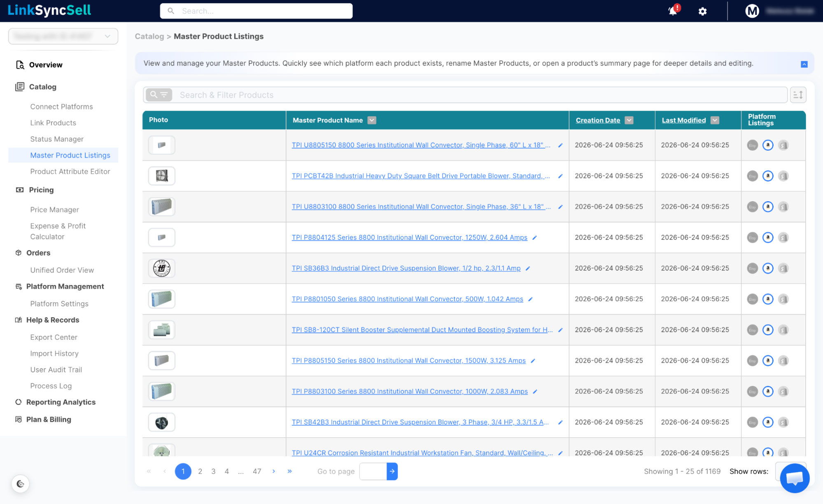Open the notifications bell
The height and width of the screenshot is (504, 823).
pyautogui.click(x=673, y=11)
